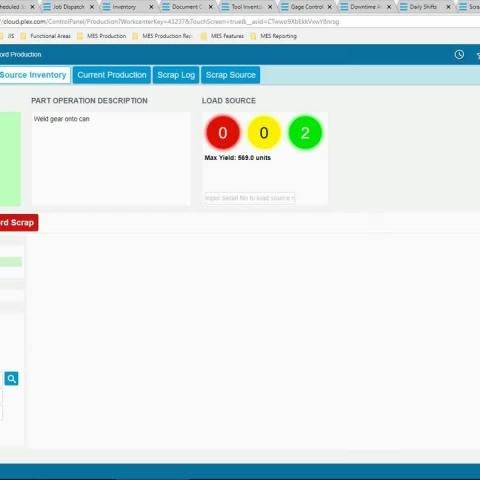480x480 pixels.
Task: Close the Document Control browser tab
Action: click(x=211, y=7)
